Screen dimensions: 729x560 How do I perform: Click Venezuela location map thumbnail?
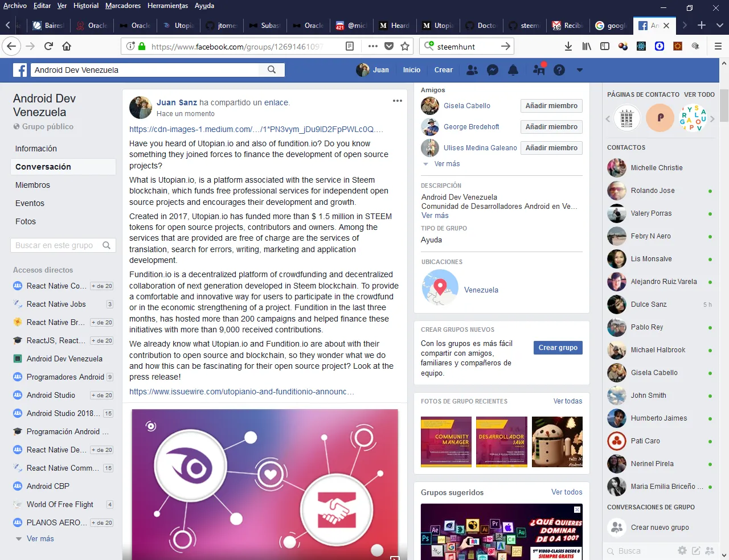(x=440, y=287)
